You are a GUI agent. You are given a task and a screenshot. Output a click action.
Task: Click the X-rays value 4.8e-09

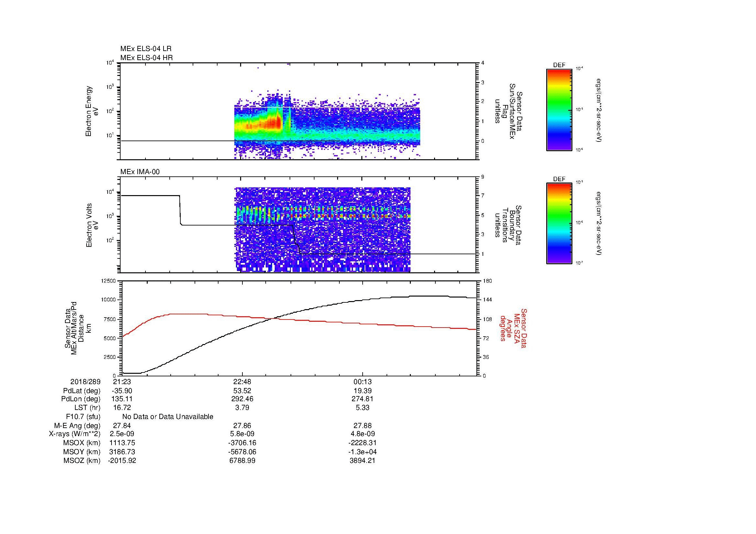pos(363,434)
